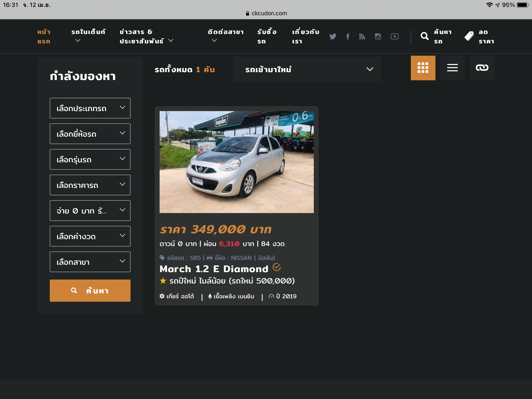
Task: Switch to list view layout
Action: click(452, 68)
